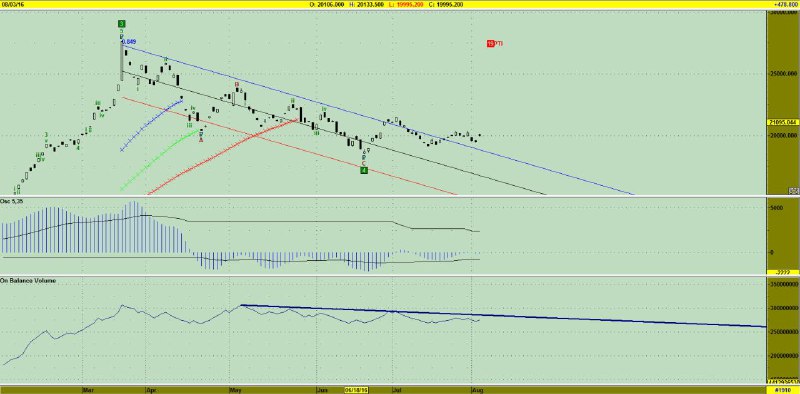Select green wave 3 label at March peak
This screenshot has height=394, width=800.
(121, 23)
